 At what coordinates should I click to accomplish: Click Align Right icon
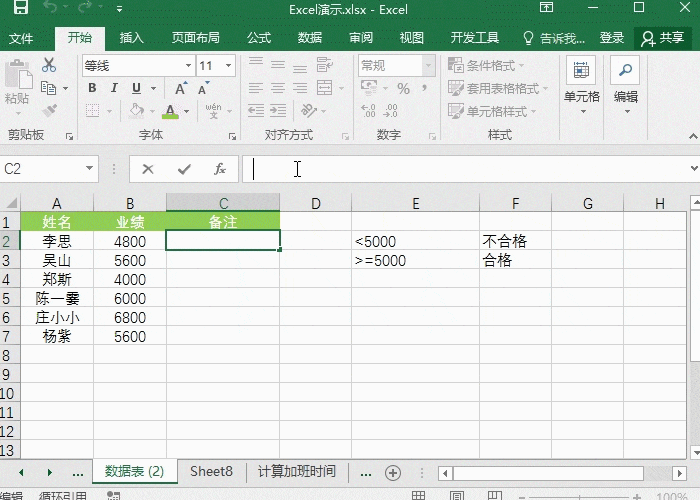(x=300, y=88)
